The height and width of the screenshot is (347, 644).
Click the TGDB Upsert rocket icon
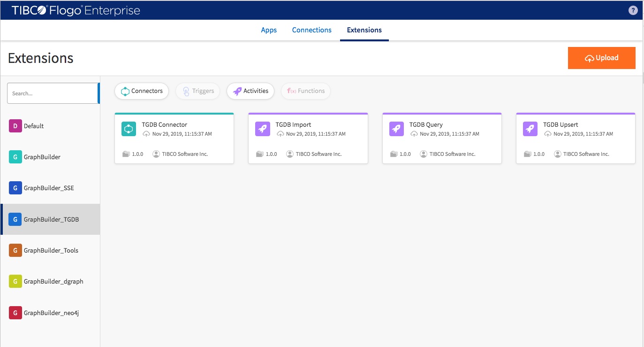(530, 129)
